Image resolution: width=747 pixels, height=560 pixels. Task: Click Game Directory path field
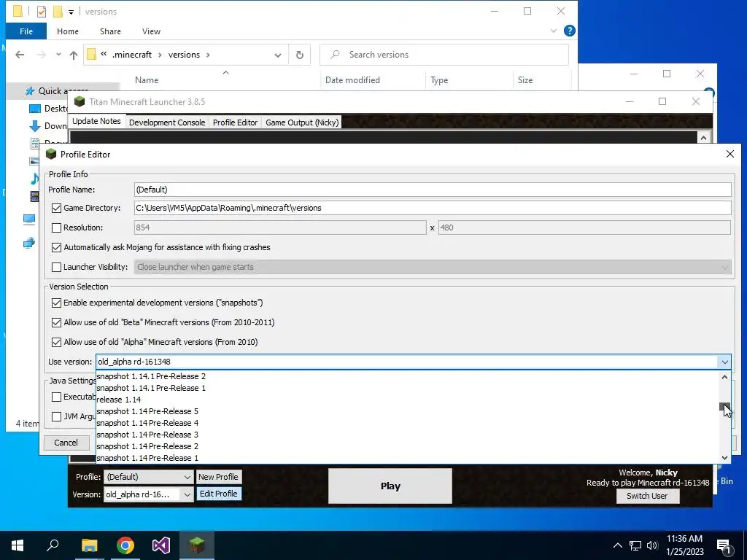tap(433, 208)
